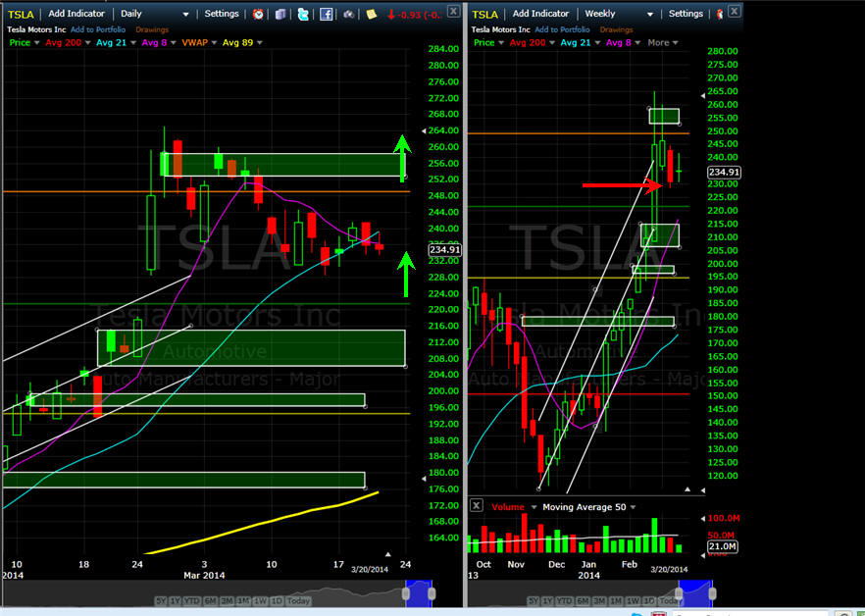Select YTD range under Daily chart
Viewport: 865px width, 616px height.
(x=191, y=600)
